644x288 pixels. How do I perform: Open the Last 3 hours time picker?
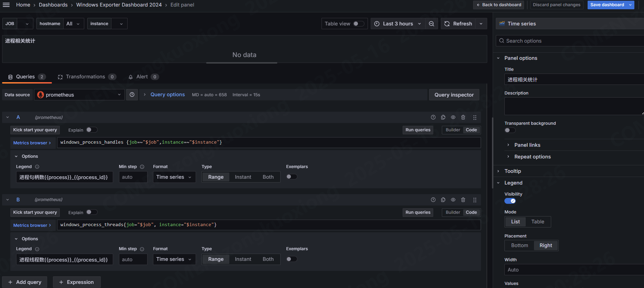398,24
